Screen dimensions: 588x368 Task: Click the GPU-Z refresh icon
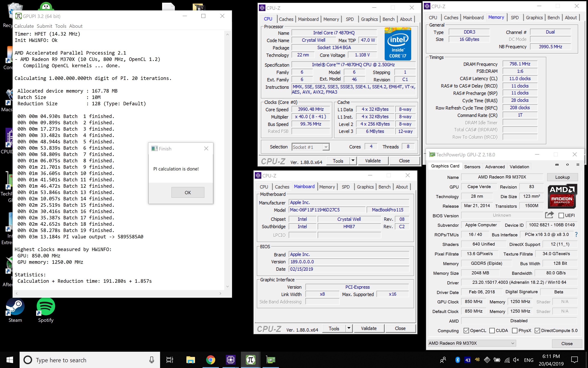567,165
